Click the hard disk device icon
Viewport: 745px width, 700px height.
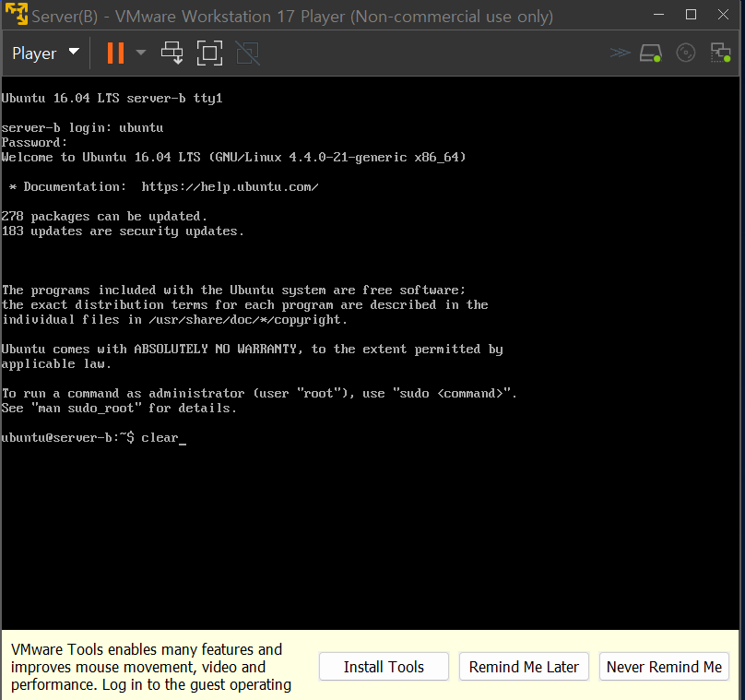650,53
